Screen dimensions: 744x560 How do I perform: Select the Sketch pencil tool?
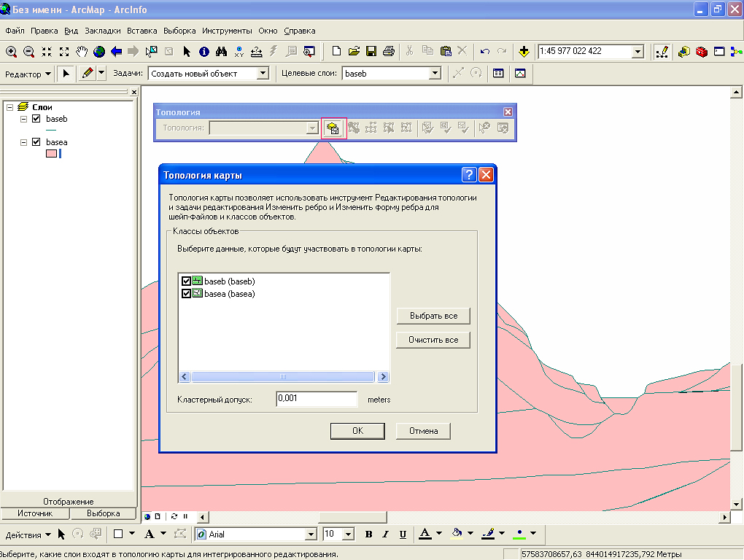pyautogui.click(x=88, y=74)
